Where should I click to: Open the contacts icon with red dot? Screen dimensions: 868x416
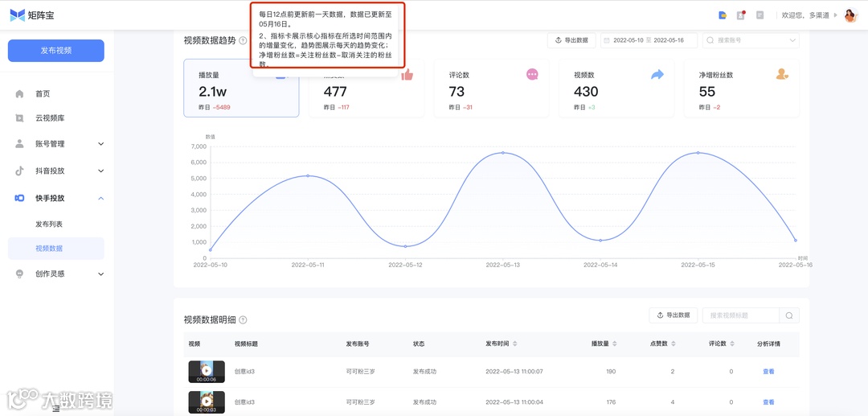[741, 15]
